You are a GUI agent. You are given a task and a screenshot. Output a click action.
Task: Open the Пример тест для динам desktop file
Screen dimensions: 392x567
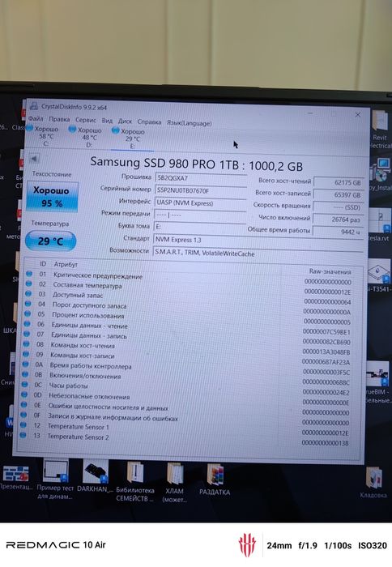point(55,479)
